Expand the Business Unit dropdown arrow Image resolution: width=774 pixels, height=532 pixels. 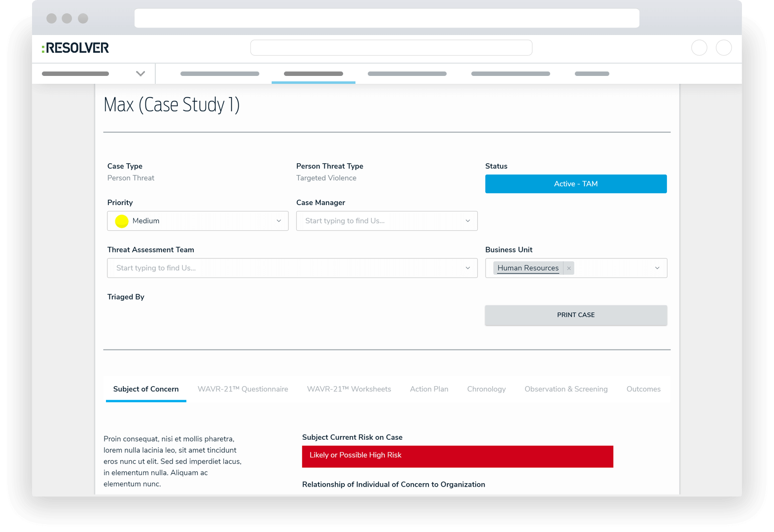click(x=657, y=268)
